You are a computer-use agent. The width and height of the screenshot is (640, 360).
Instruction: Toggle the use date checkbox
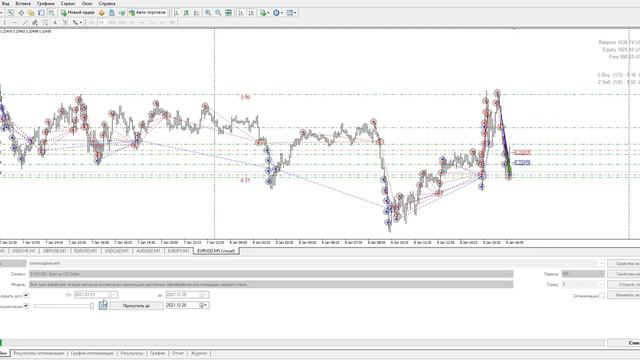[26, 295]
